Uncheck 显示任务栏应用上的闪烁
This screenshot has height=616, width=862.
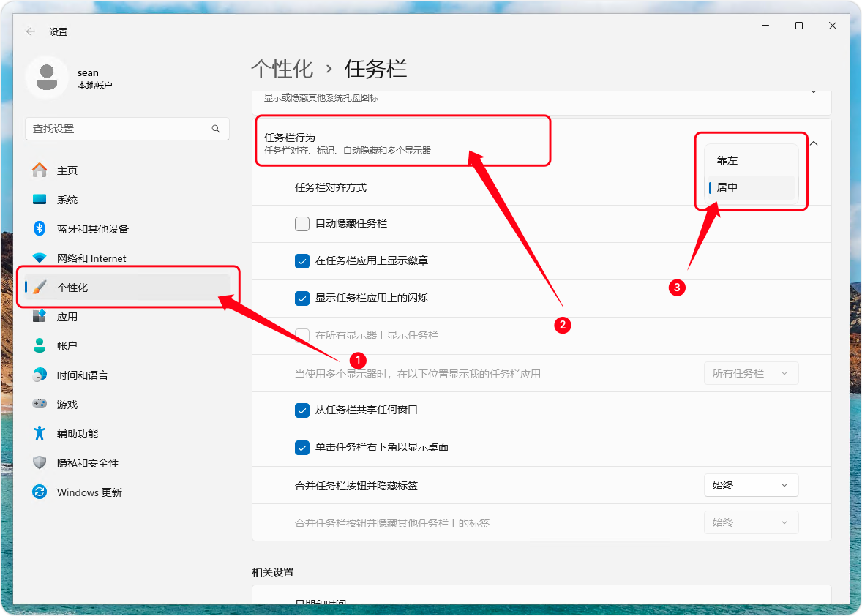(301, 298)
